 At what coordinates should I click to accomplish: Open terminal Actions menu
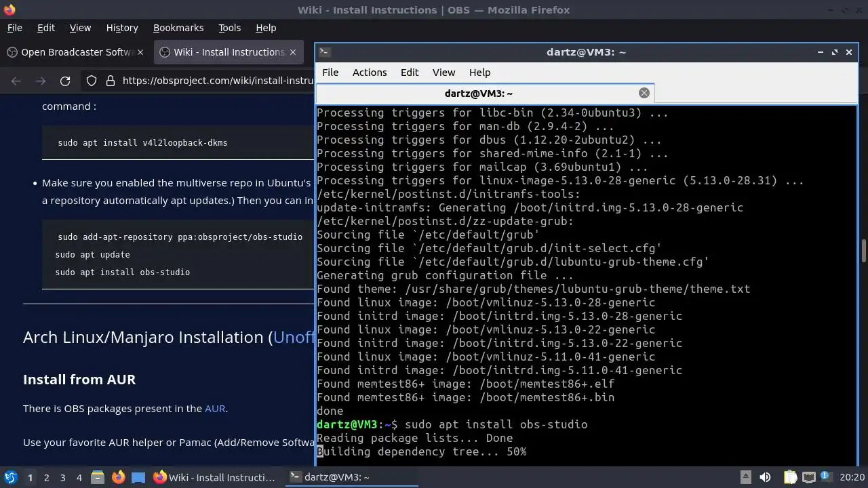tap(370, 73)
